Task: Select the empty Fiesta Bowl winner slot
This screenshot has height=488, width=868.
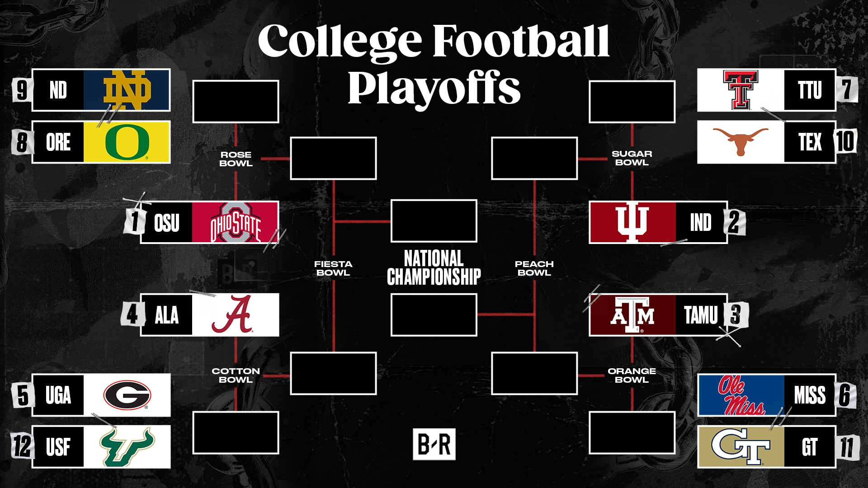Action: click(434, 221)
